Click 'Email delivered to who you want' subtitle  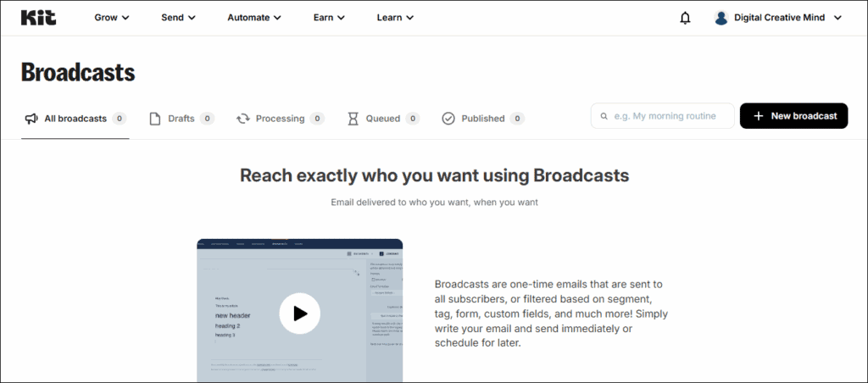[435, 202]
